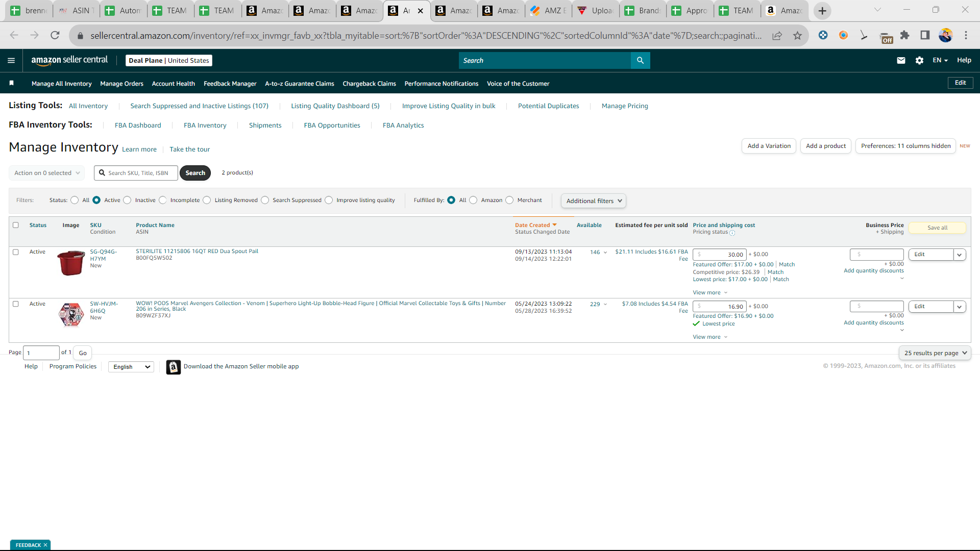Open Performance Notifications
Viewport: 980px width, 551px height.
pyautogui.click(x=442, y=84)
